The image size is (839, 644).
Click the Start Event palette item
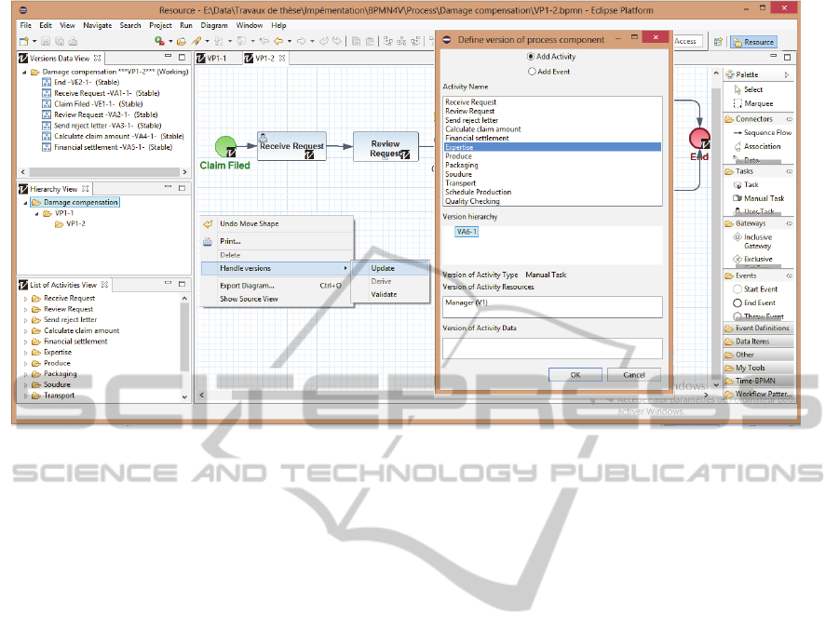(760, 288)
